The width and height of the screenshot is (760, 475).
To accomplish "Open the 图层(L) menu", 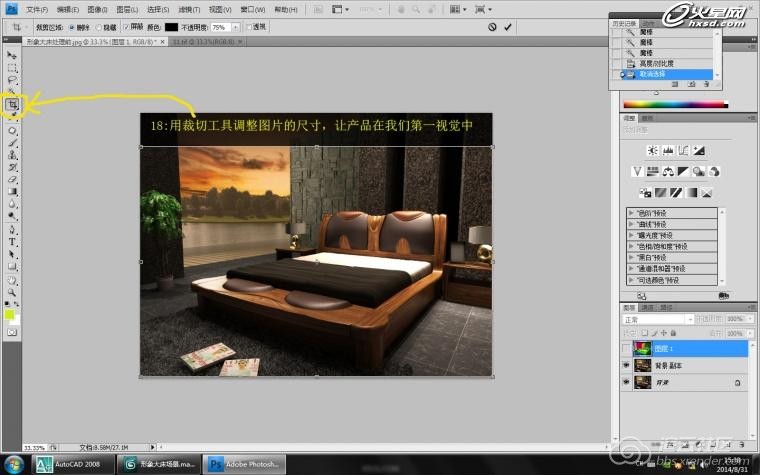I will 127,10.
